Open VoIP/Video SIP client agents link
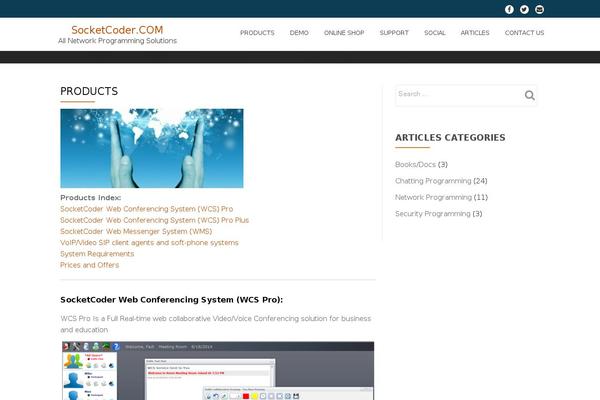This screenshot has height=400, width=600. 149,243
